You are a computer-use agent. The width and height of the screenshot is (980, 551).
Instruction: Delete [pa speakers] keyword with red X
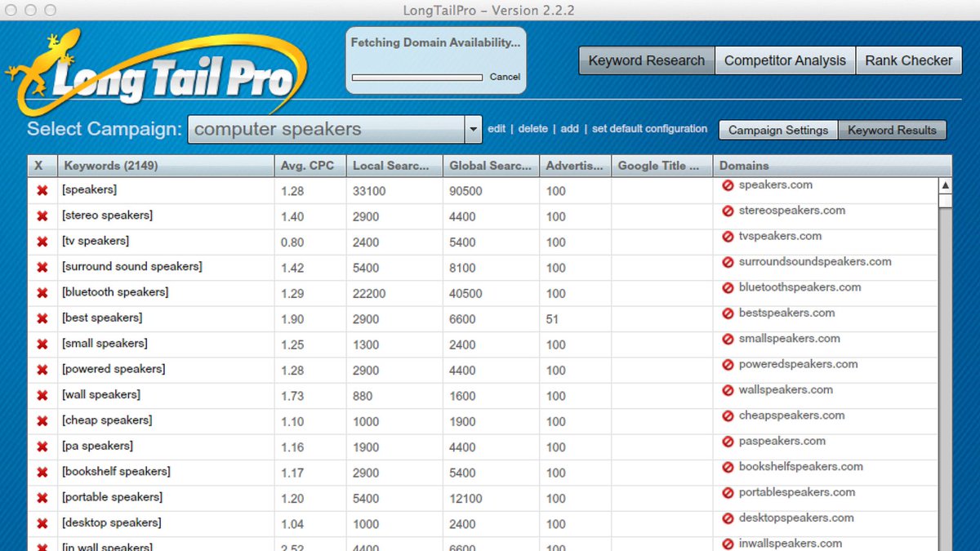(42, 447)
